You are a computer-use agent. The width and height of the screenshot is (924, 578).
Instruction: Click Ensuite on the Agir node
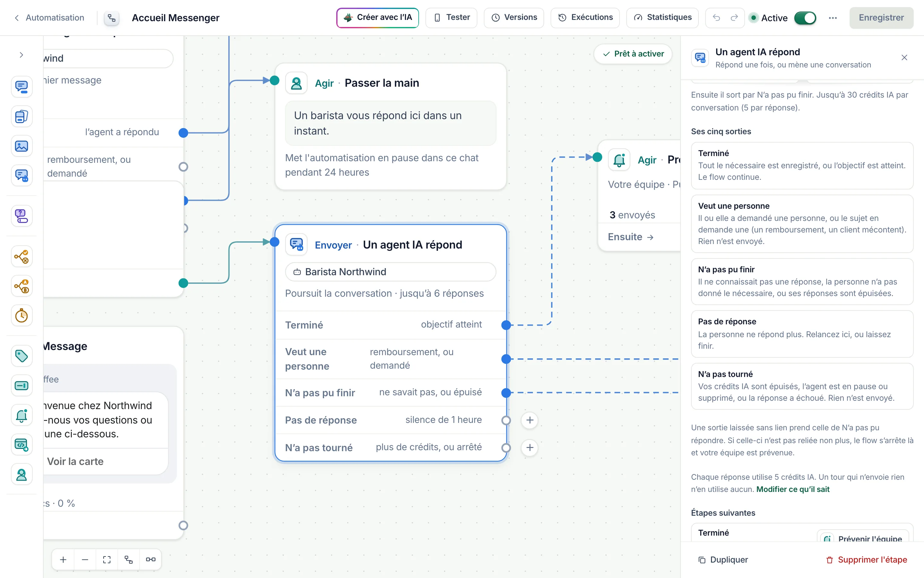[x=630, y=237]
